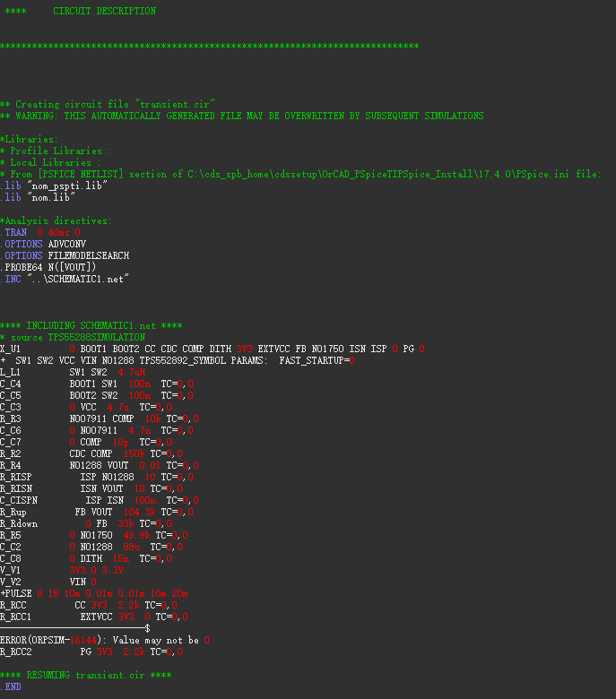Click the X_U1 subcircuit instance line
This screenshot has width=616, height=699.
point(213,349)
